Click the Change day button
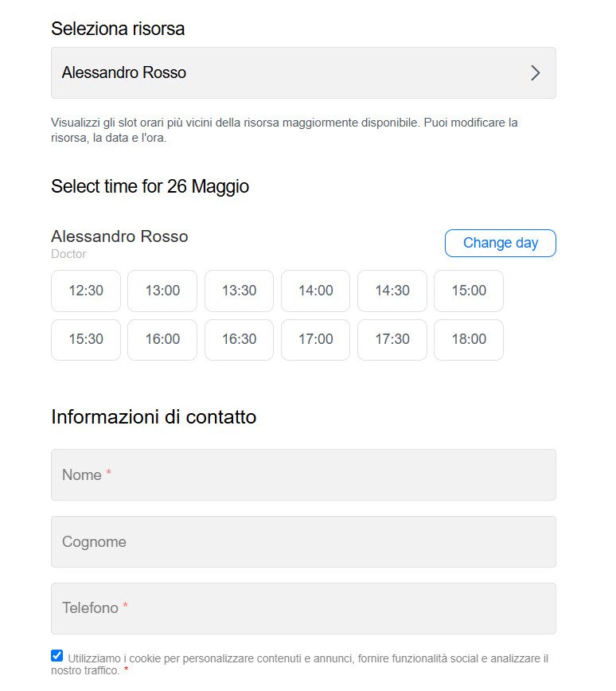616x691 pixels. 500,243
